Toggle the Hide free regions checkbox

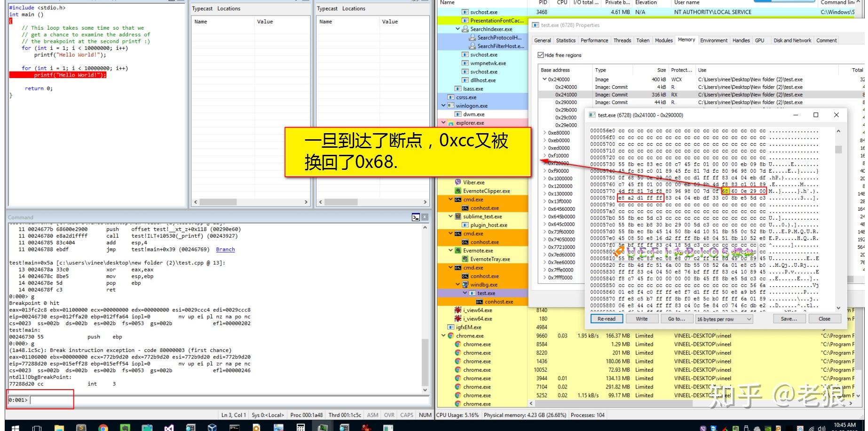(541, 55)
